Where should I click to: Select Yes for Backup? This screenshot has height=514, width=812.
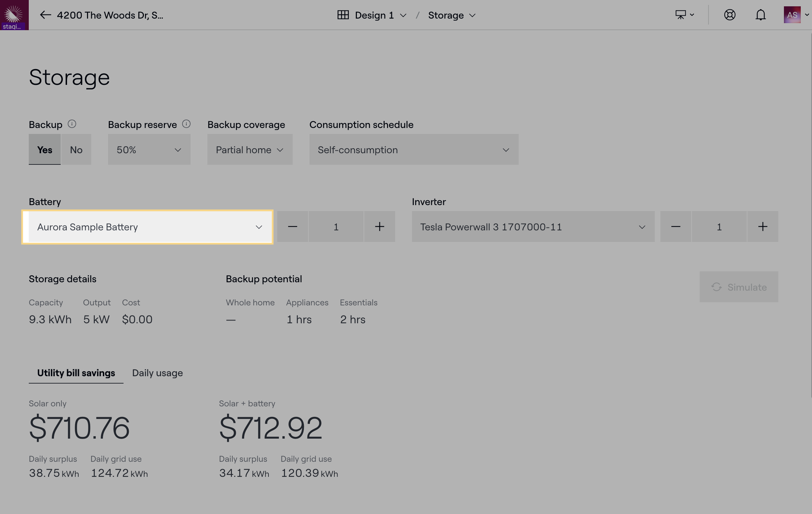tap(45, 150)
